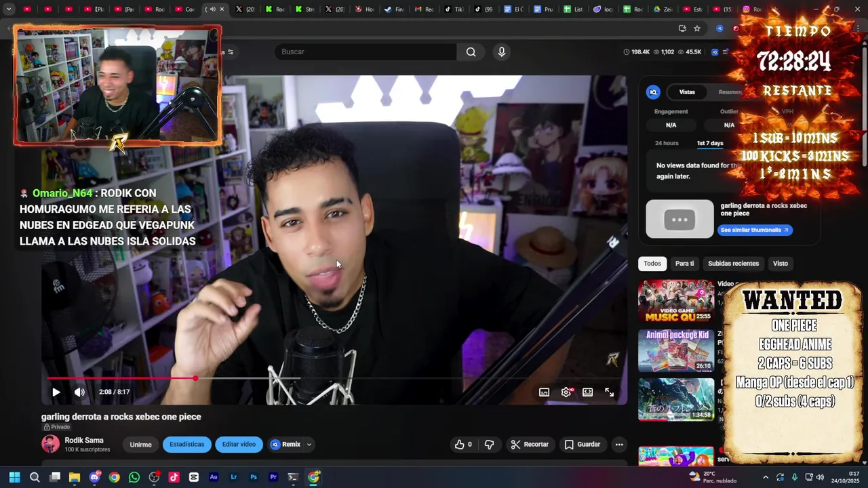This screenshot has width=868, height=488.
Task: Open Rodik Sama channel avatar
Action: coord(50,444)
